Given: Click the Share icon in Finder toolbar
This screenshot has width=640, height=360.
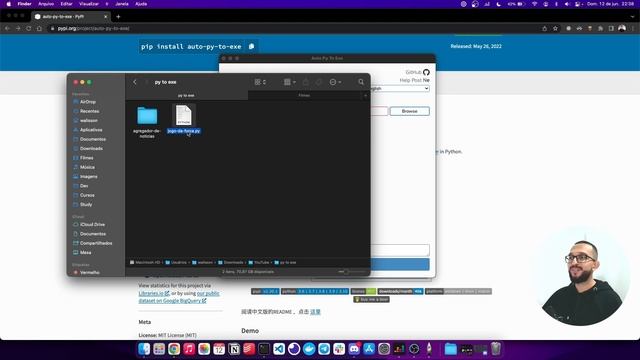Looking at the screenshot, I should point(306,82).
